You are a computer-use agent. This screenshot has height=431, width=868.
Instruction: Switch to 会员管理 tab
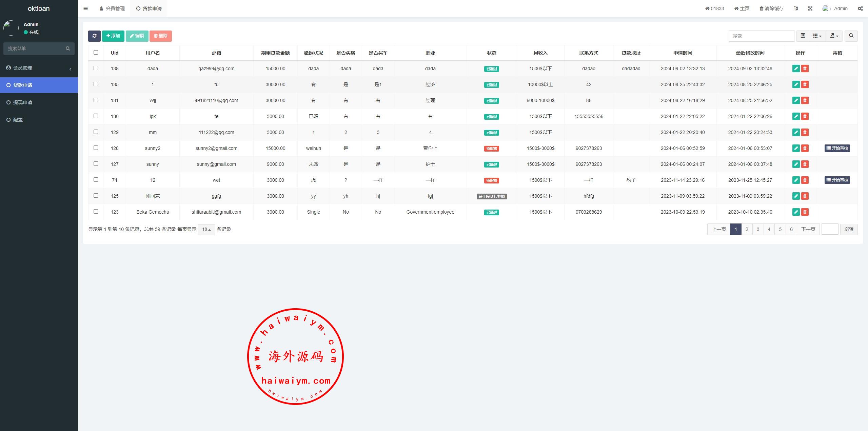pyautogui.click(x=112, y=8)
